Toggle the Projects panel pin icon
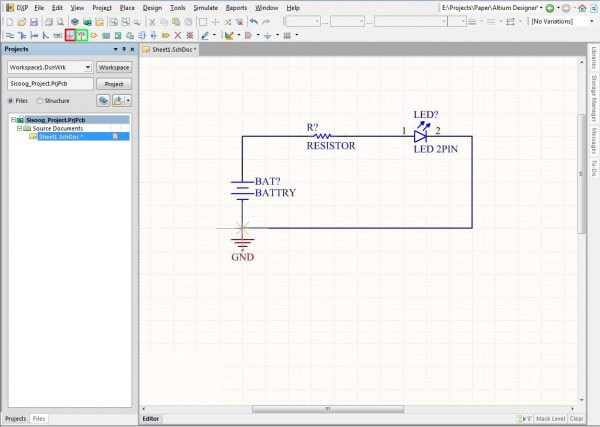 click(x=124, y=49)
